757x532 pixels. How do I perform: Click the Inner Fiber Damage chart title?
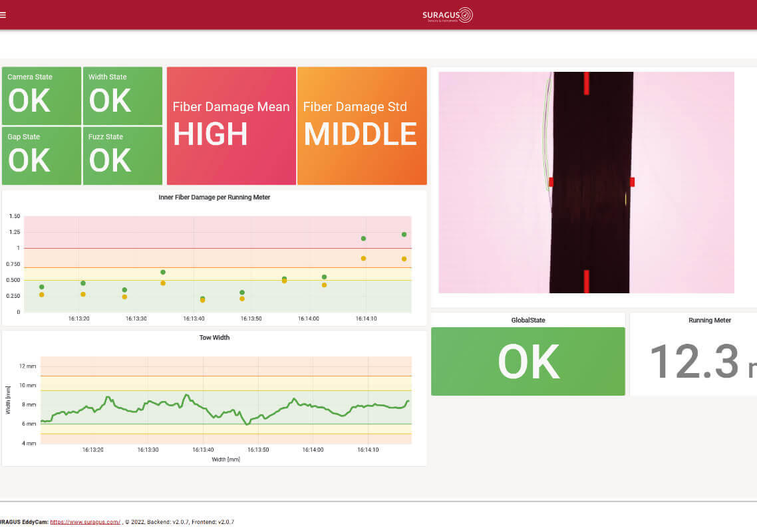coord(214,198)
